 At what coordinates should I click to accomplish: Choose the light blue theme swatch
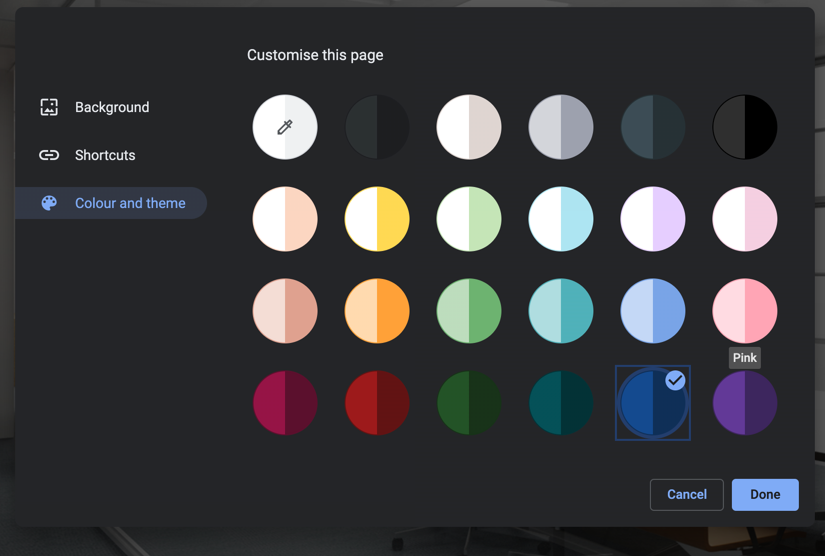(x=653, y=311)
